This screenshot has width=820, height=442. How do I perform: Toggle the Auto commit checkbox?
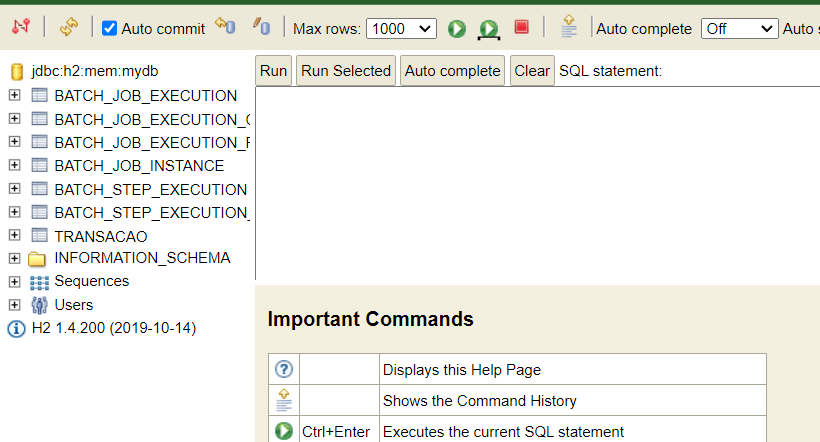click(x=110, y=29)
